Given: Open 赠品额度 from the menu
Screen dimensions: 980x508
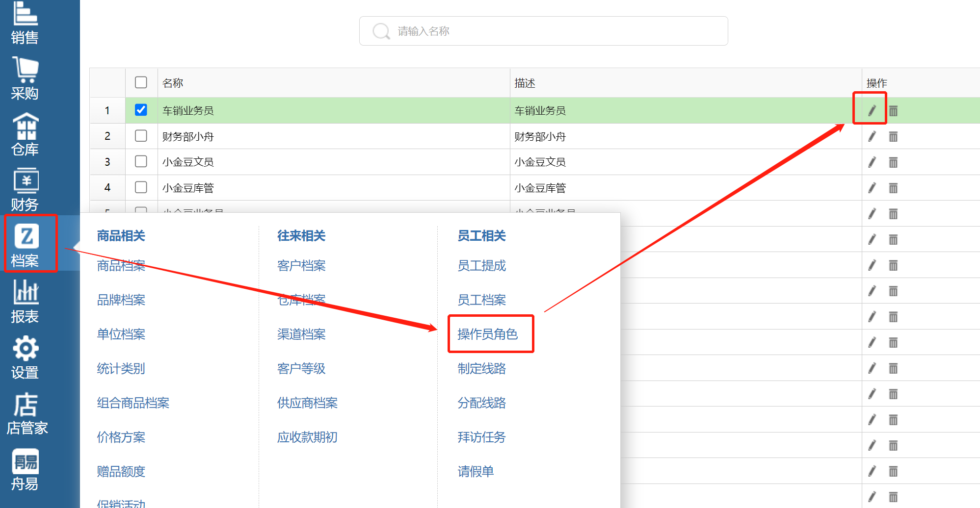Looking at the screenshot, I should [x=121, y=471].
